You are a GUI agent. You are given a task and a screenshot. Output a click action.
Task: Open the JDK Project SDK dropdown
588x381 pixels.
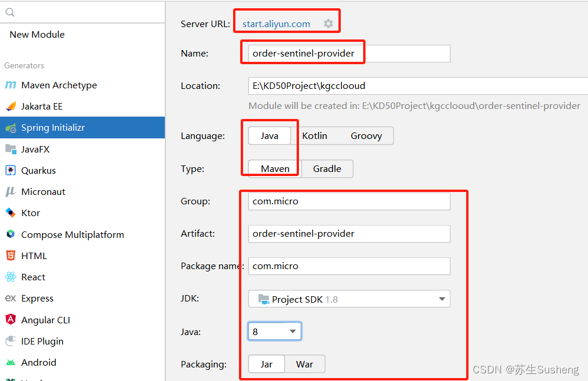pos(349,299)
